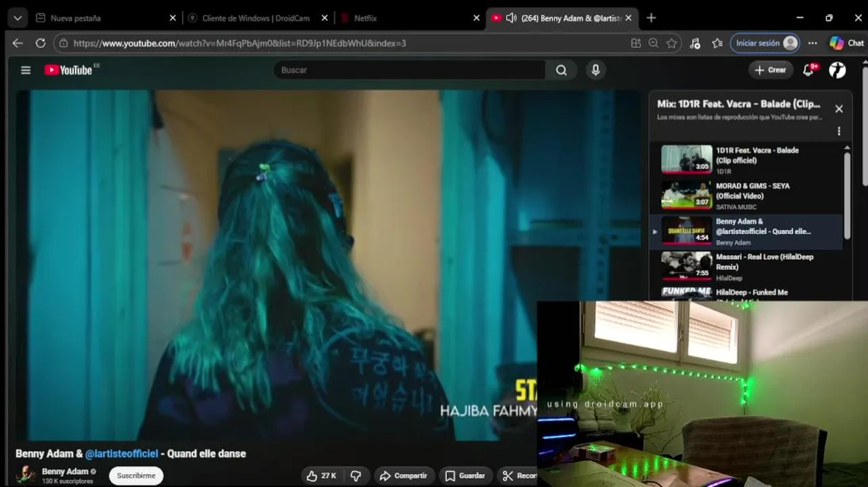This screenshot has height=487, width=868.
Task: Click the Suscribirme button
Action: 136,476
